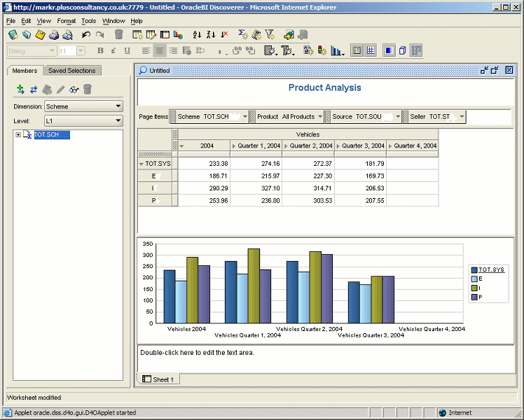Sort ascending with the A-Z icon
524x420 pixels.
pos(197,34)
